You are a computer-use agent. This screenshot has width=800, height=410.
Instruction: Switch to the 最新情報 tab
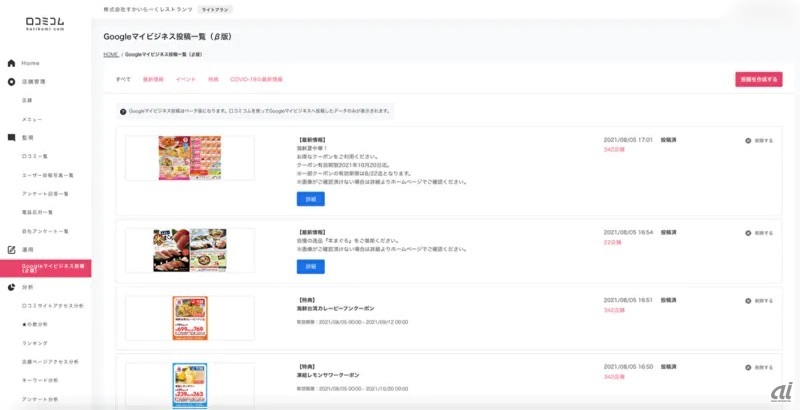[x=153, y=80]
